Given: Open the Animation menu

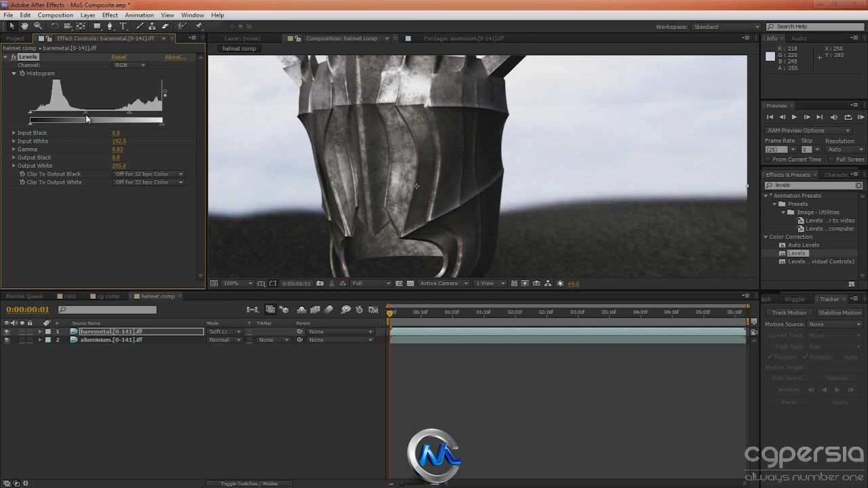Looking at the screenshot, I should pos(139,15).
